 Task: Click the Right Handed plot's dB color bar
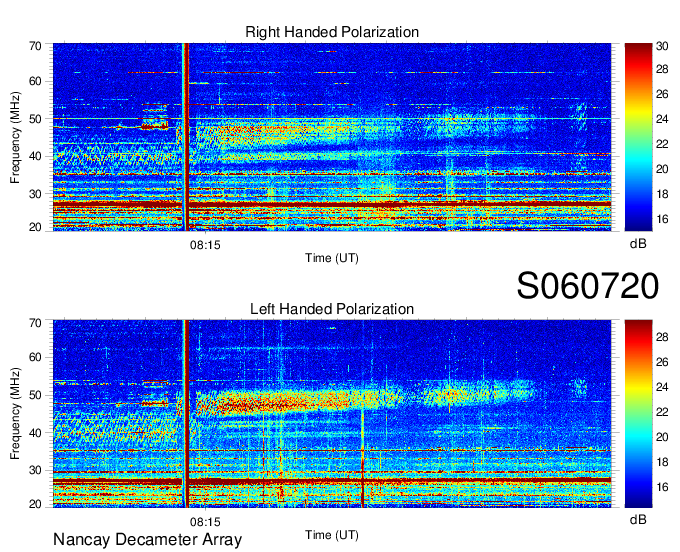638,137
